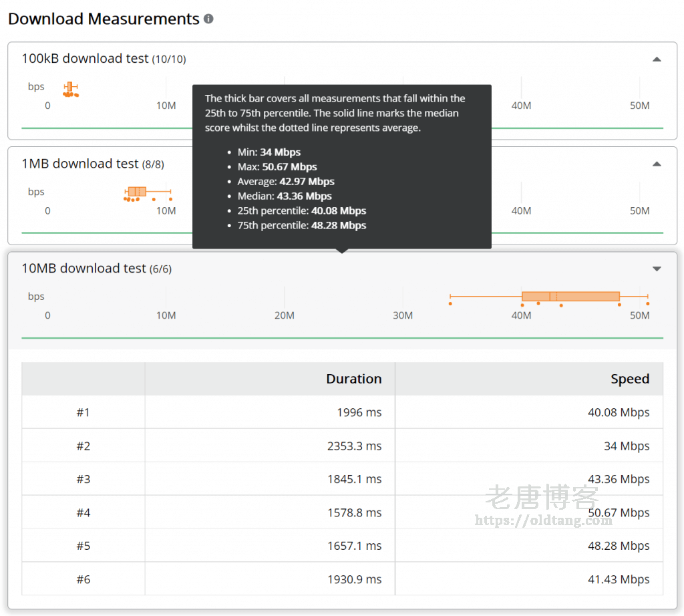Collapse the 100kB download test panel
Screen dimensions: 684x616
pos(657,59)
